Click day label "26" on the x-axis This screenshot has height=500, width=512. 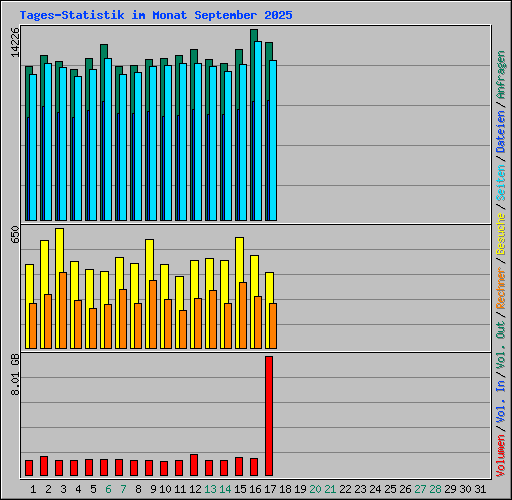(x=405, y=489)
